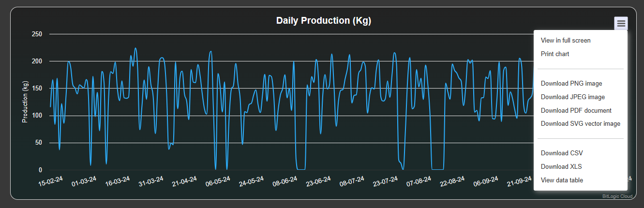Pick Download JPEG image option
This screenshot has height=208, width=644.
pyautogui.click(x=572, y=97)
